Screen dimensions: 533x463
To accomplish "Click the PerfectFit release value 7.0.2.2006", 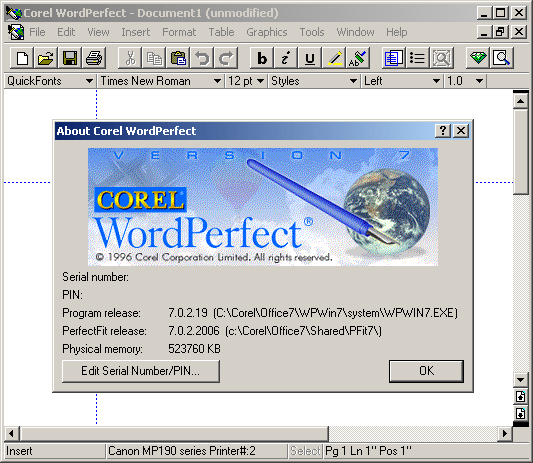I will [194, 331].
